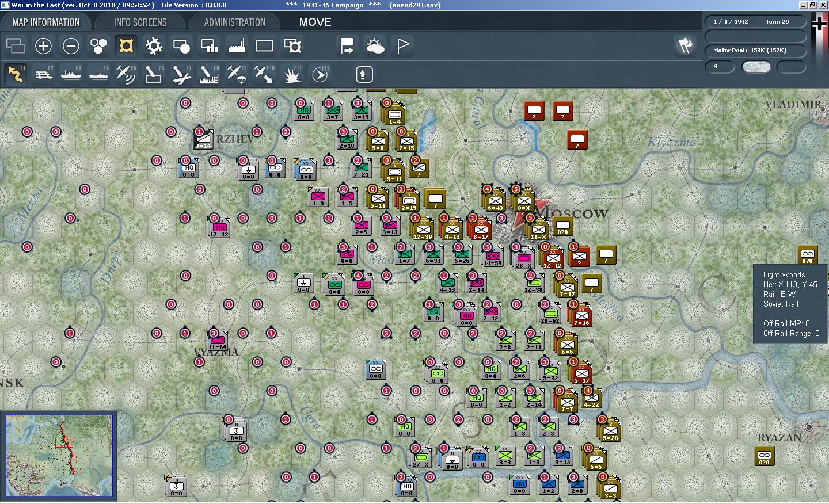This screenshot has height=504, width=829.
Task: Toggle the unit counter circle overlay icon
Action: click(181, 45)
